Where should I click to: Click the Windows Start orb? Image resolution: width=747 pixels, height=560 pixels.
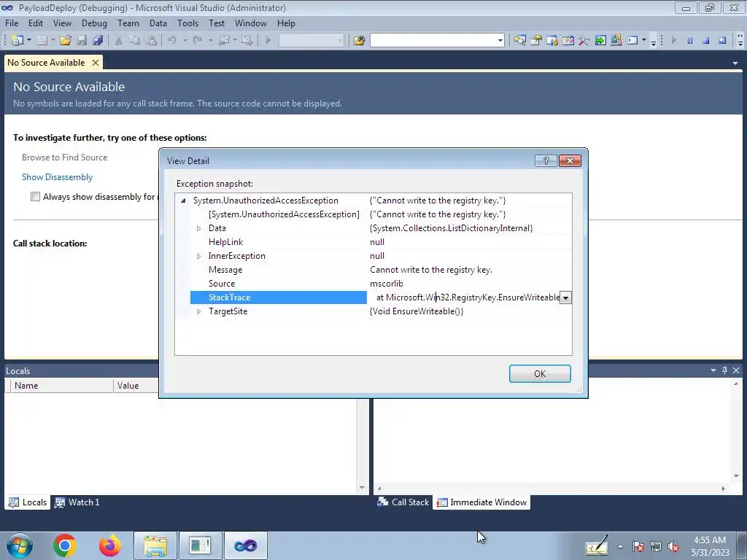point(20,545)
